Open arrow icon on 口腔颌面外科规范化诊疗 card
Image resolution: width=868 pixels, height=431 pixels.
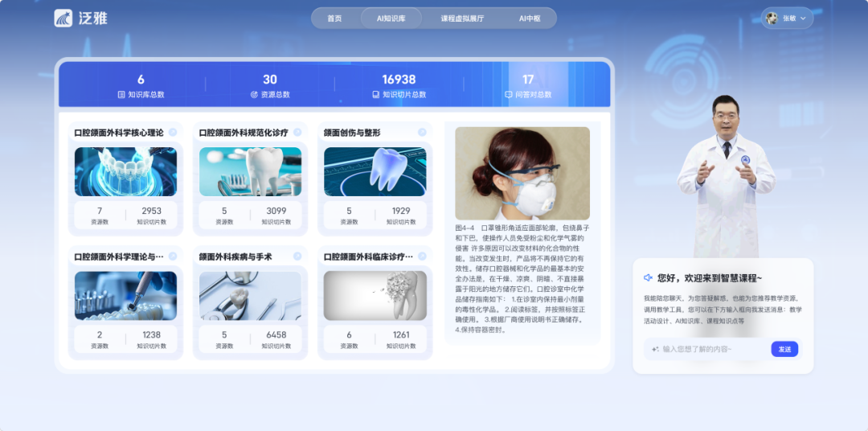click(297, 132)
